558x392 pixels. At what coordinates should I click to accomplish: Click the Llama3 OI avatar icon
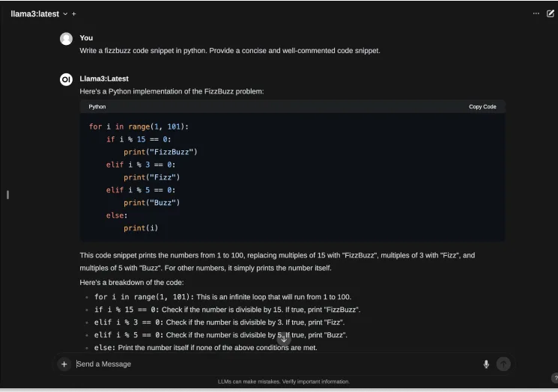[x=66, y=79]
